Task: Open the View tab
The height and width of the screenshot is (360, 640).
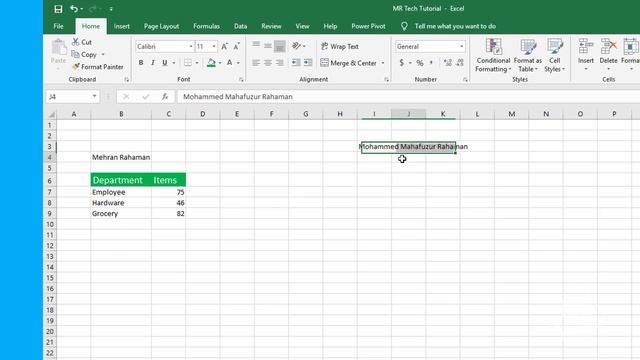Action: click(302, 26)
